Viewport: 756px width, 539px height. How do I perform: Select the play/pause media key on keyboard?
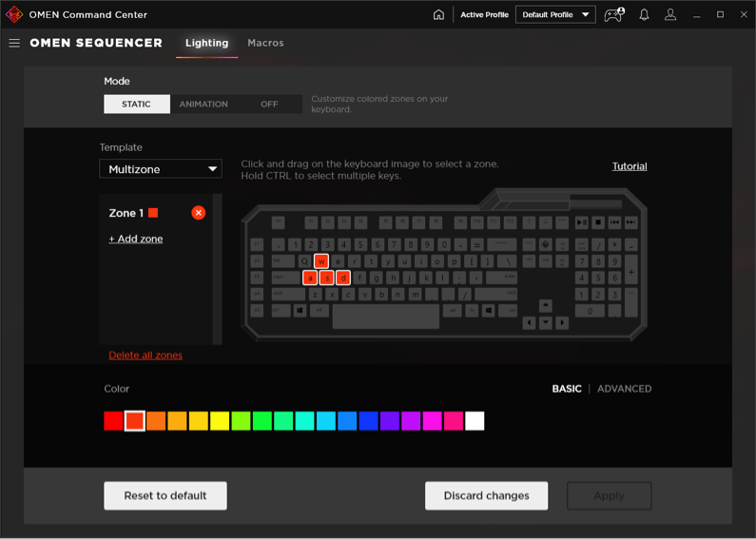582,222
